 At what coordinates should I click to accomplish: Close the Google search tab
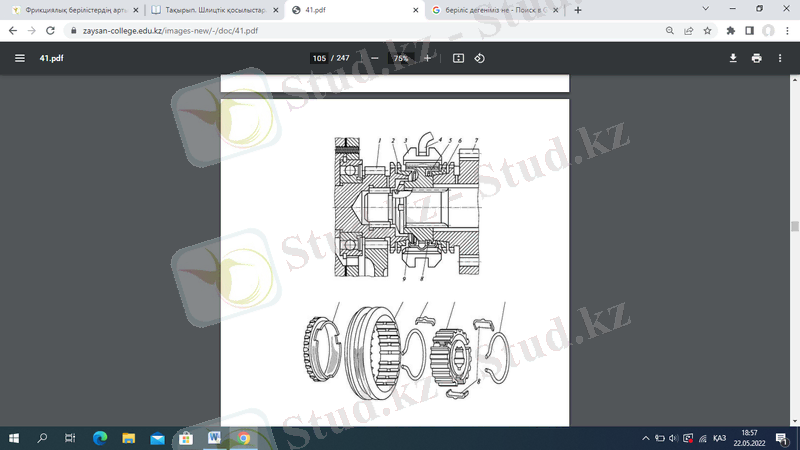coord(556,10)
